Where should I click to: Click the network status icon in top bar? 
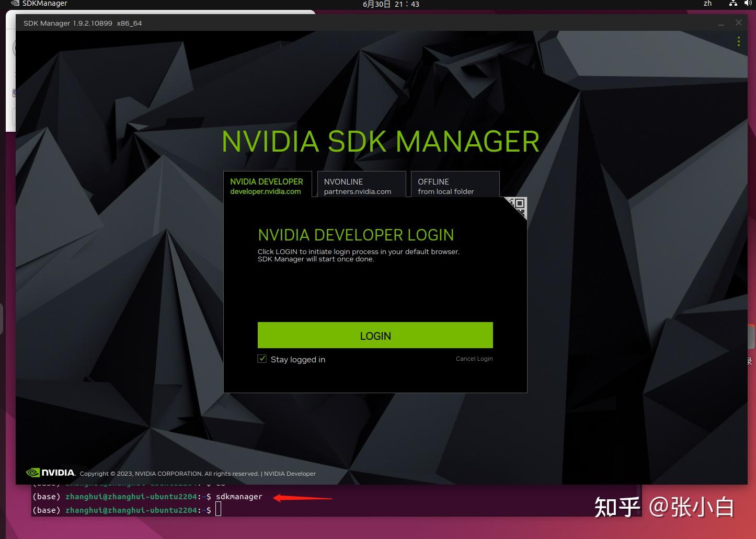(732, 4)
